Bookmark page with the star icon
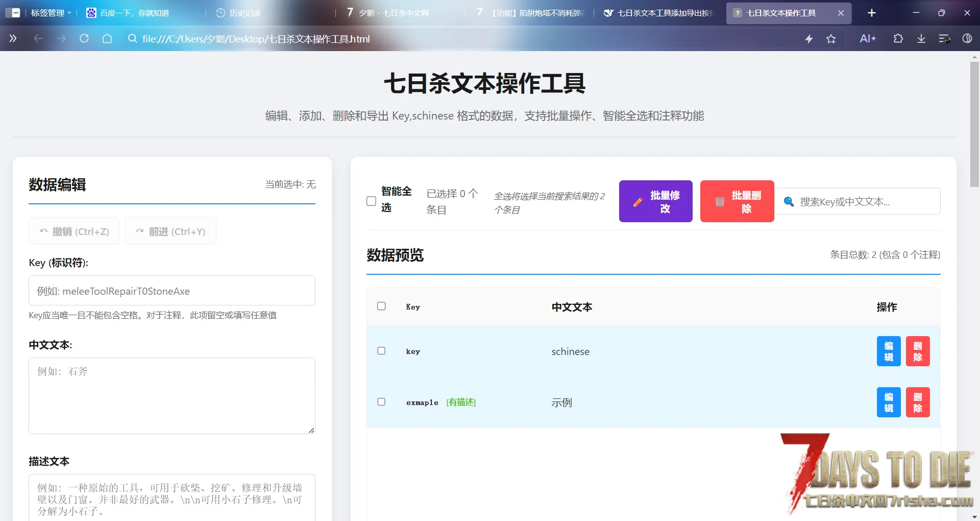This screenshot has height=521, width=980. (x=831, y=39)
